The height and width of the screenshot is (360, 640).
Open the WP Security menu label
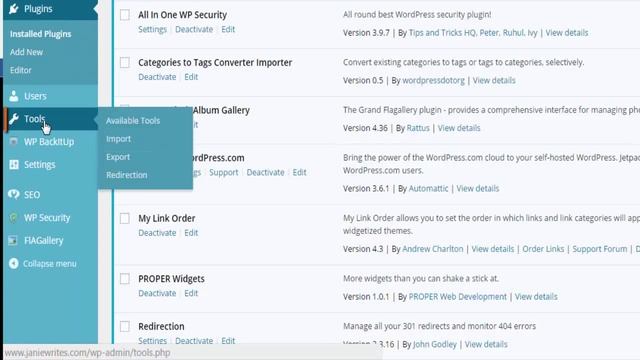[x=47, y=218]
